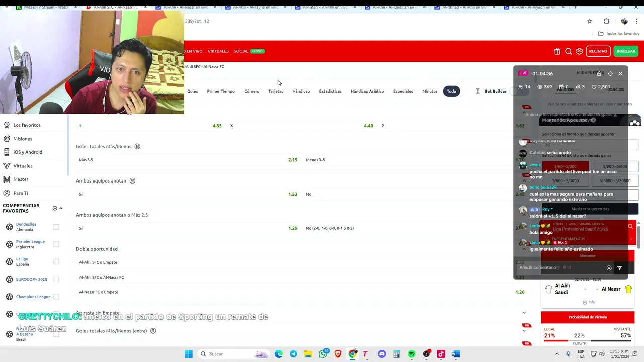Image resolution: width=644 pixels, height=362 pixels.
Task: Open the VIRTUALES header link
Action: pyautogui.click(x=218, y=51)
